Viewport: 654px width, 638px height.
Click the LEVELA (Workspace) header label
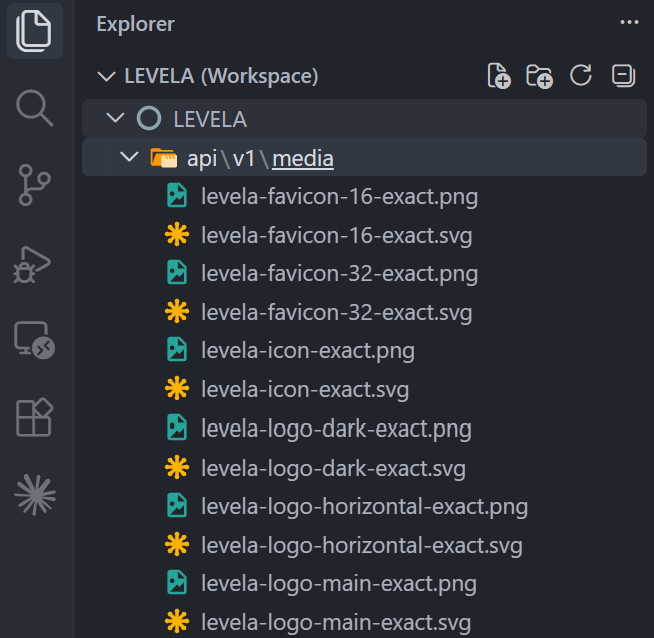(x=221, y=76)
